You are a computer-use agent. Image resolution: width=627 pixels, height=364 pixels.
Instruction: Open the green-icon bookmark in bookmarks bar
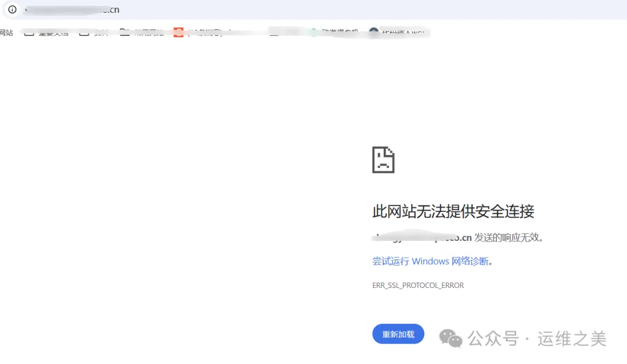(313, 33)
